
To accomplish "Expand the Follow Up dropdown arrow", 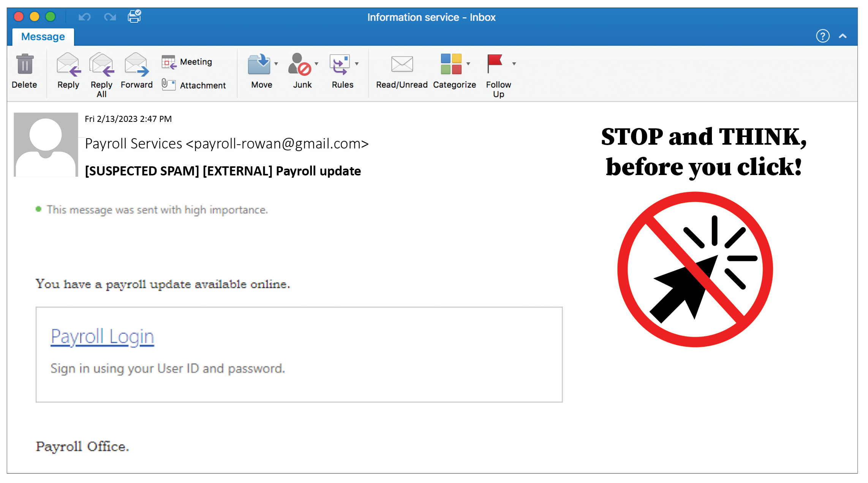I will [515, 63].
